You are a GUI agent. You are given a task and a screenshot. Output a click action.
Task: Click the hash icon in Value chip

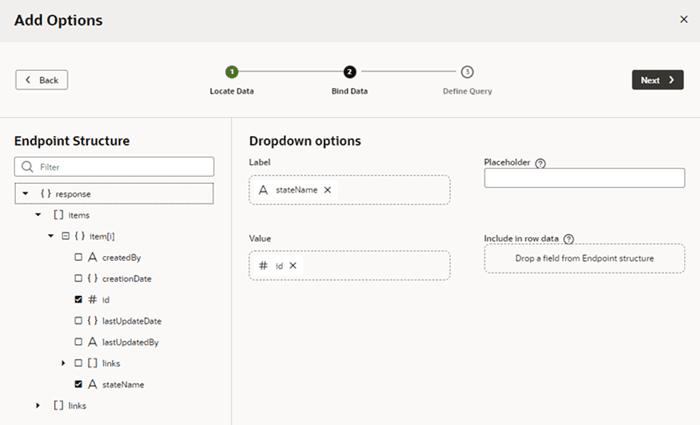[263, 266]
